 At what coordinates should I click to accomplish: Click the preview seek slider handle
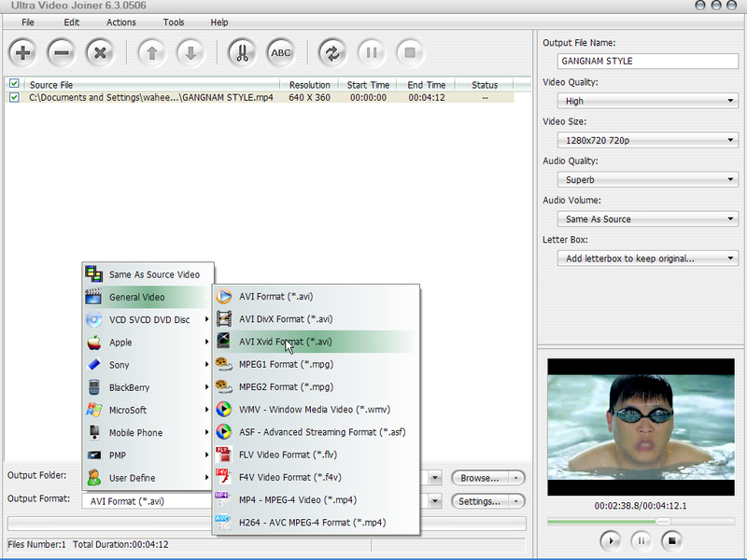tap(663, 521)
